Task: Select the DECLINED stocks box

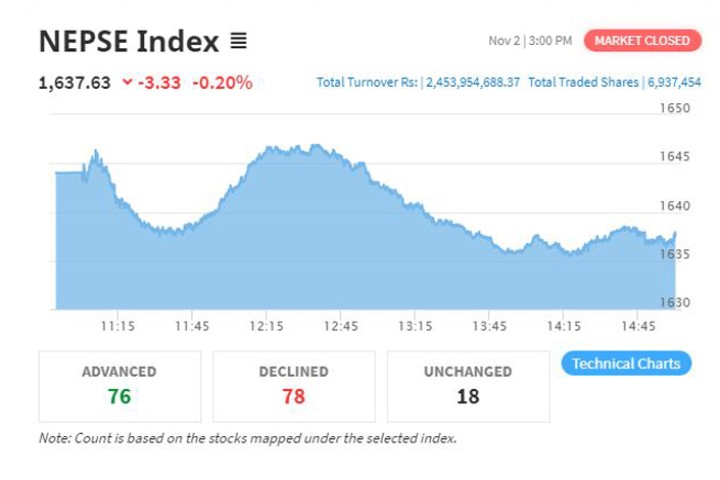Action: coord(294,385)
